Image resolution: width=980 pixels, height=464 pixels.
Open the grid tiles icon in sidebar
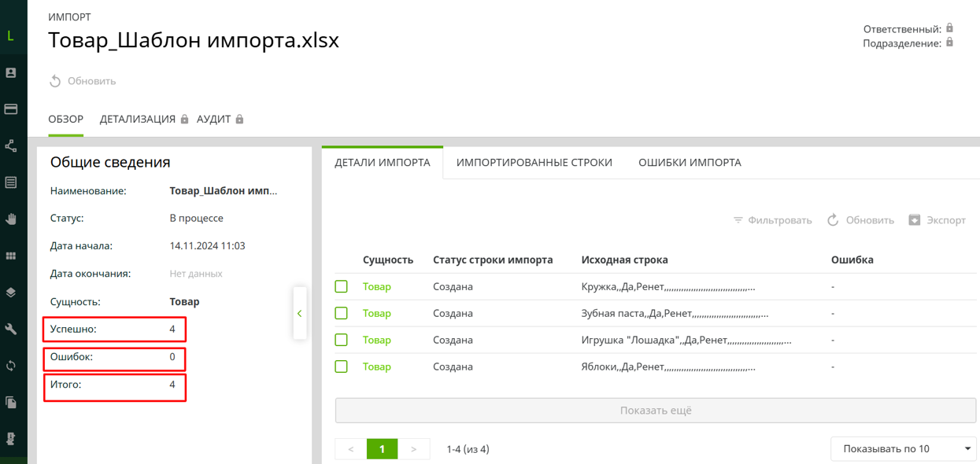tap(11, 256)
